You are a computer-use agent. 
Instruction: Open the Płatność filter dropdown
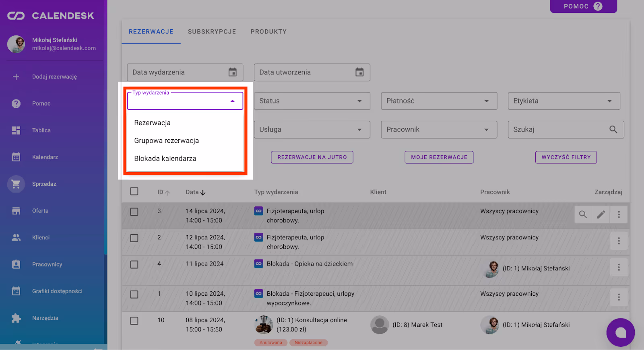click(439, 101)
